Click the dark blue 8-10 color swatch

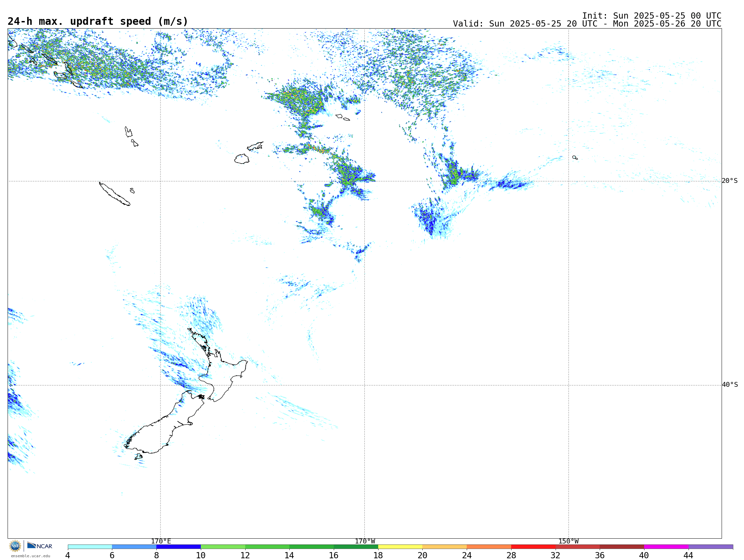pyautogui.click(x=179, y=547)
